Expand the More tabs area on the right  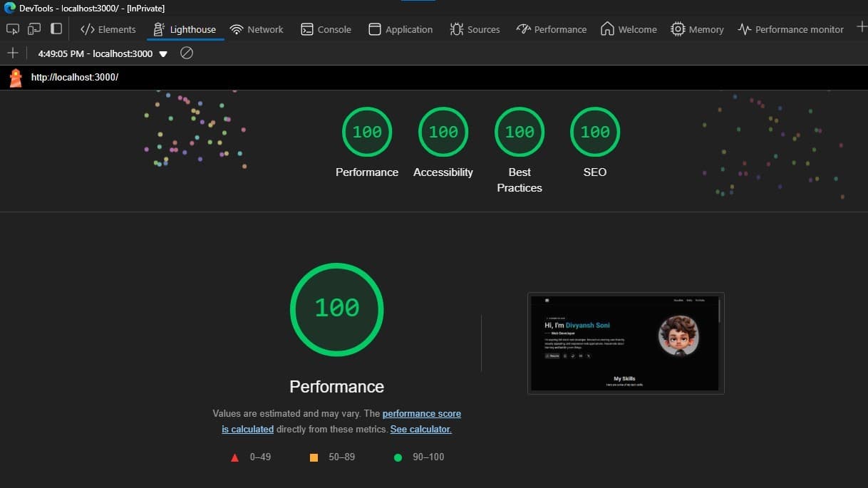click(x=862, y=26)
